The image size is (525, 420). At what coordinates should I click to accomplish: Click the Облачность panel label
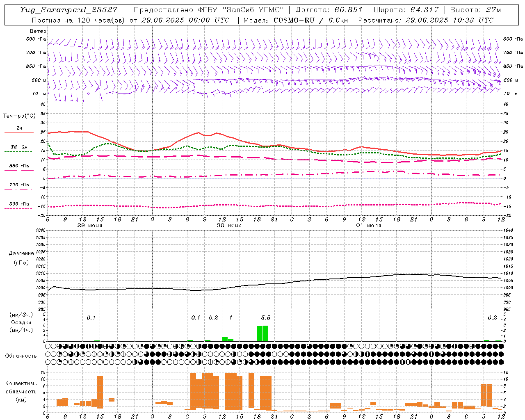point(21,356)
